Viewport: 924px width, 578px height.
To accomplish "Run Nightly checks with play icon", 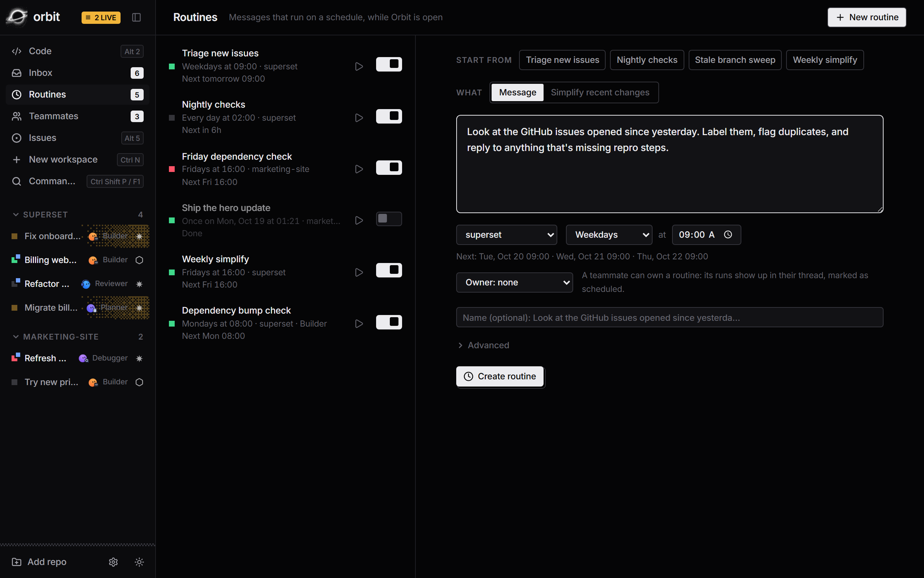I will click(x=359, y=117).
